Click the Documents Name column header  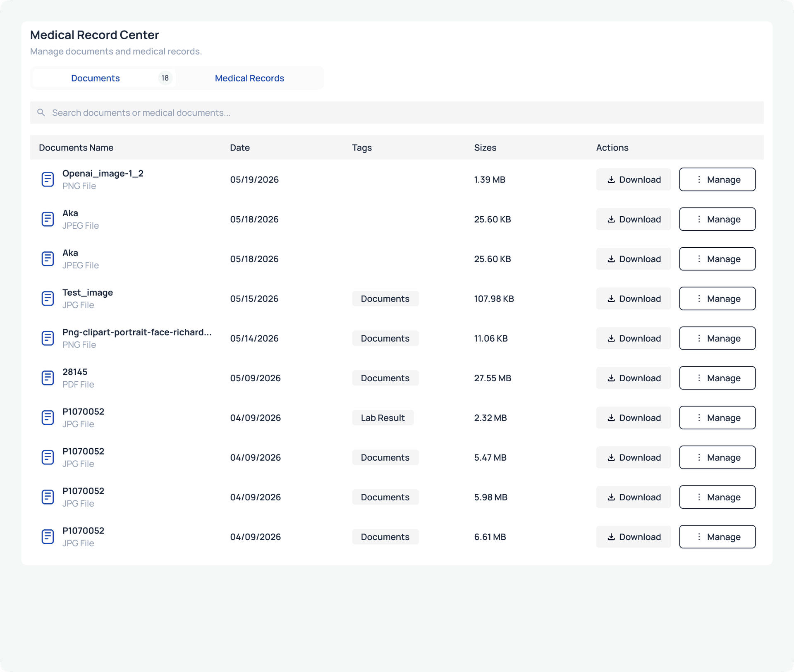coord(76,148)
